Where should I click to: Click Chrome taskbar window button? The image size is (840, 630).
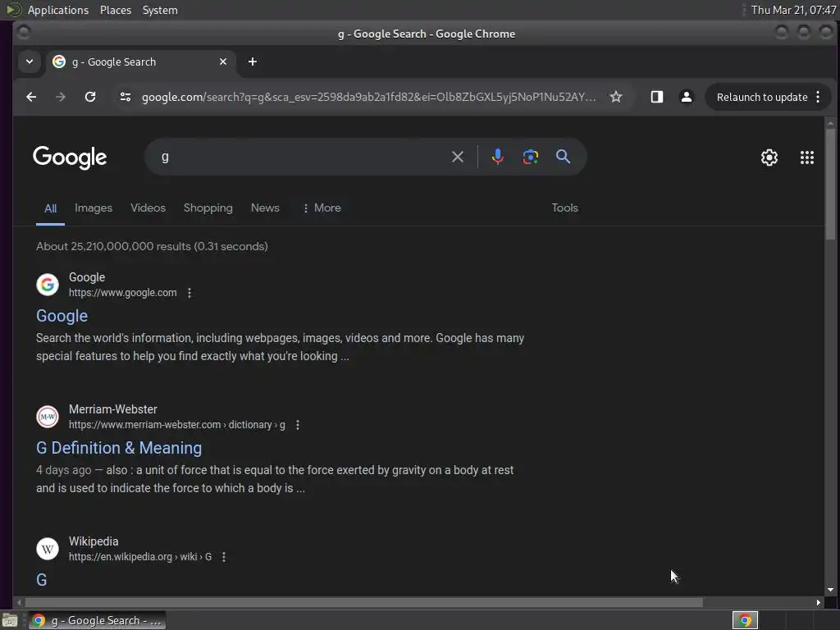pos(97,620)
